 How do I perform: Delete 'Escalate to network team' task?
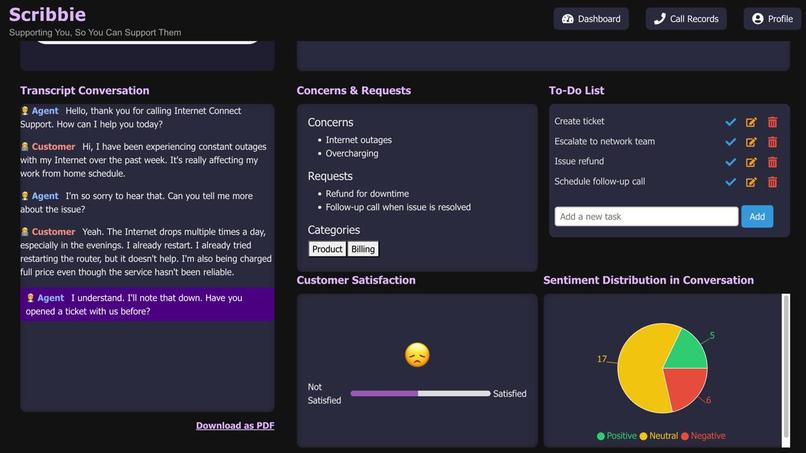tap(772, 142)
